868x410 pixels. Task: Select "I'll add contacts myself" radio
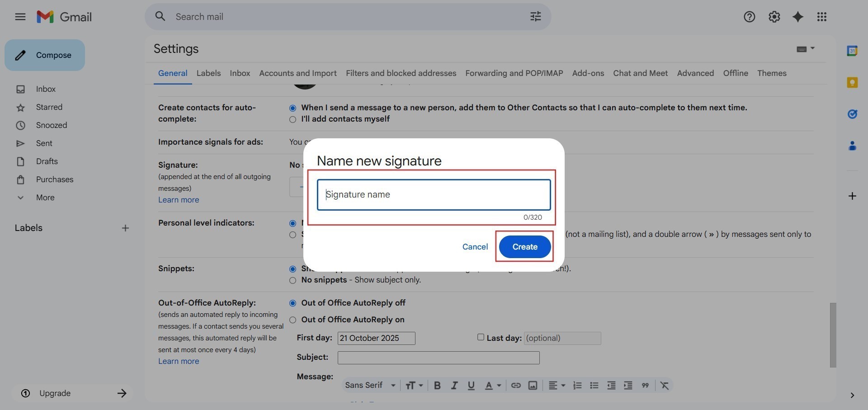[x=293, y=119]
